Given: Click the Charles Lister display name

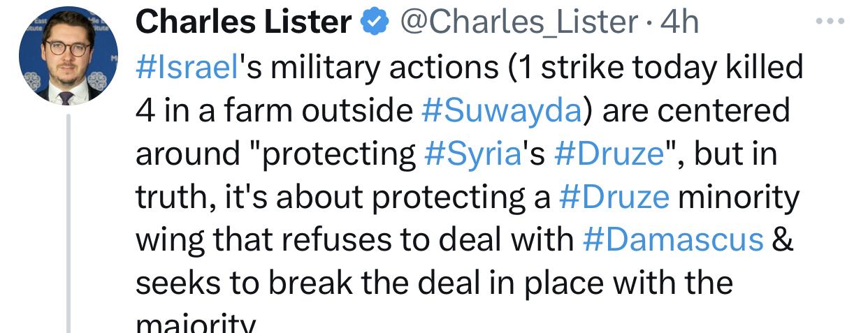Looking at the screenshot, I should pyautogui.click(x=243, y=23).
